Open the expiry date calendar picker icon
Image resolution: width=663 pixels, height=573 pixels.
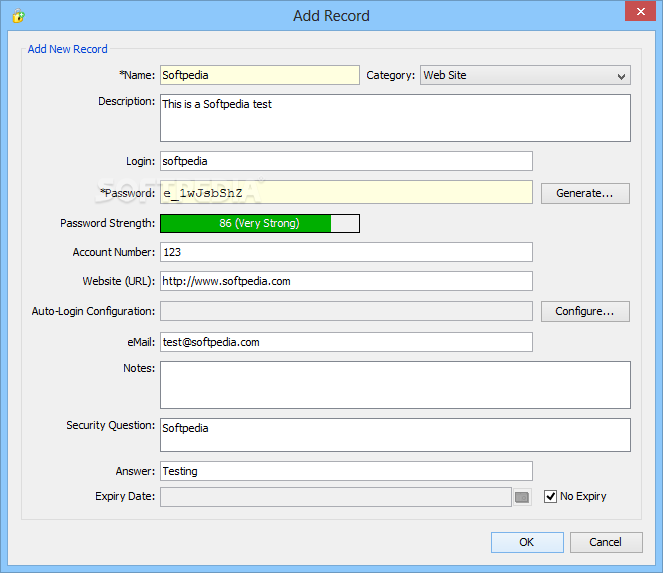point(522,497)
